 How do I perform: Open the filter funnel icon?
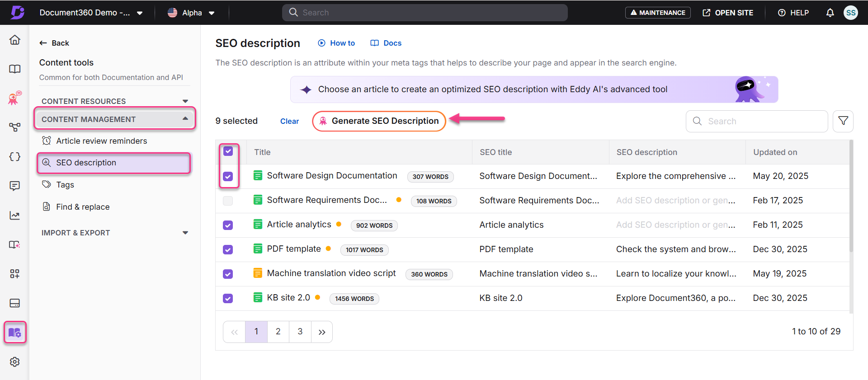[x=843, y=121]
